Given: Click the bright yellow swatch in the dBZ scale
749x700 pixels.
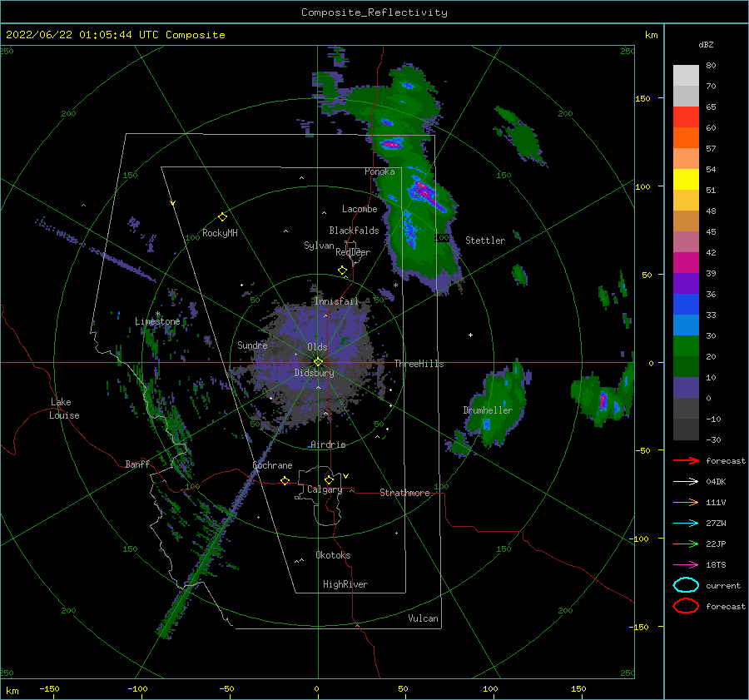Looking at the screenshot, I should point(686,179).
